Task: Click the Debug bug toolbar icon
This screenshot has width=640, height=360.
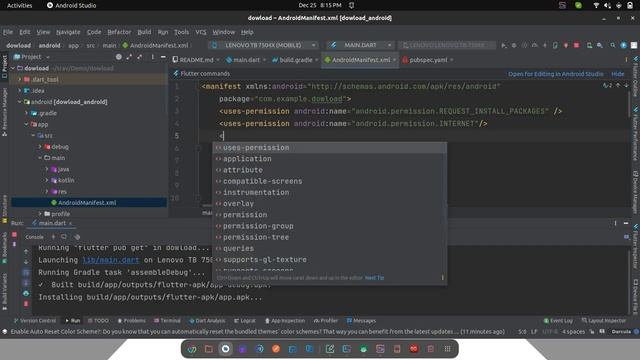Action: click(x=514, y=45)
